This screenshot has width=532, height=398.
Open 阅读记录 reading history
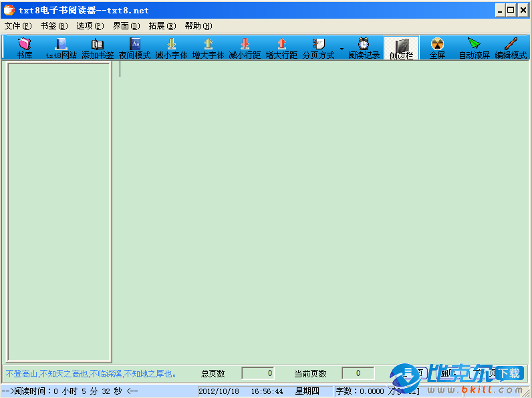pyautogui.click(x=364, y=48)
